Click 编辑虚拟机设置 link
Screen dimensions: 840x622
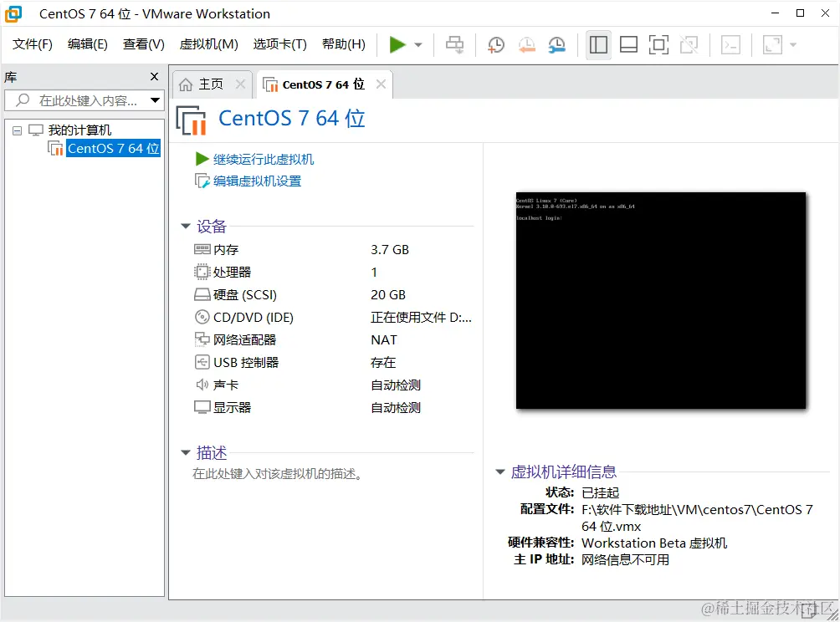tap(257, 181)
